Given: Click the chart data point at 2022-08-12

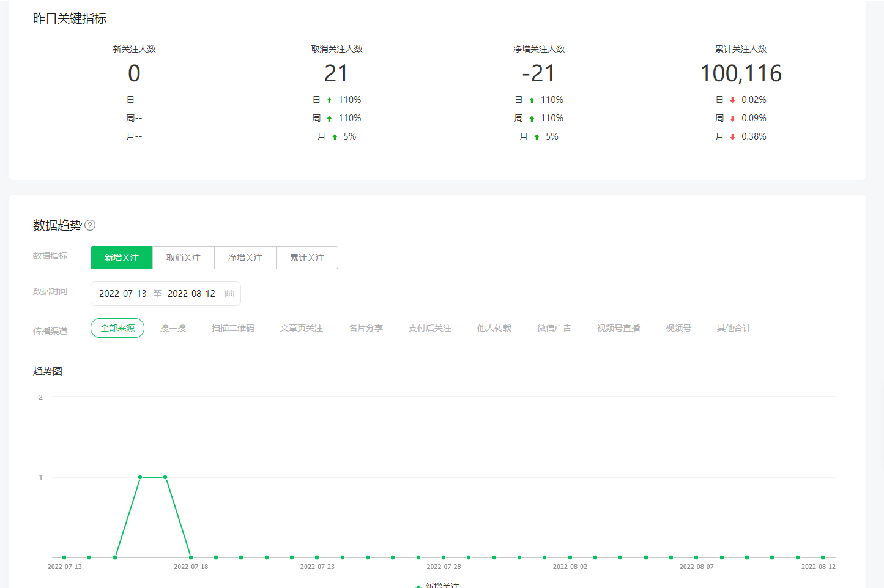Looking at the screenshot, I should (823, 557).
